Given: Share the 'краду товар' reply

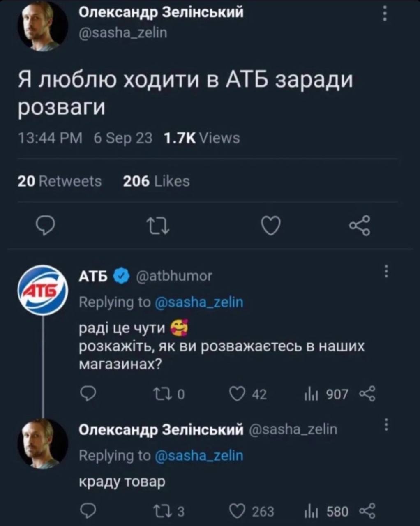Looking at the screenshot, I should click(367, 511).
